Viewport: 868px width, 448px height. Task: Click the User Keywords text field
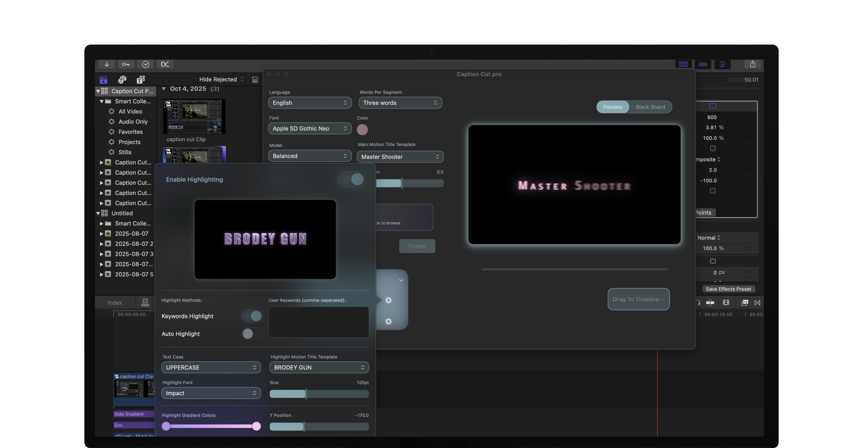(318, 322)
